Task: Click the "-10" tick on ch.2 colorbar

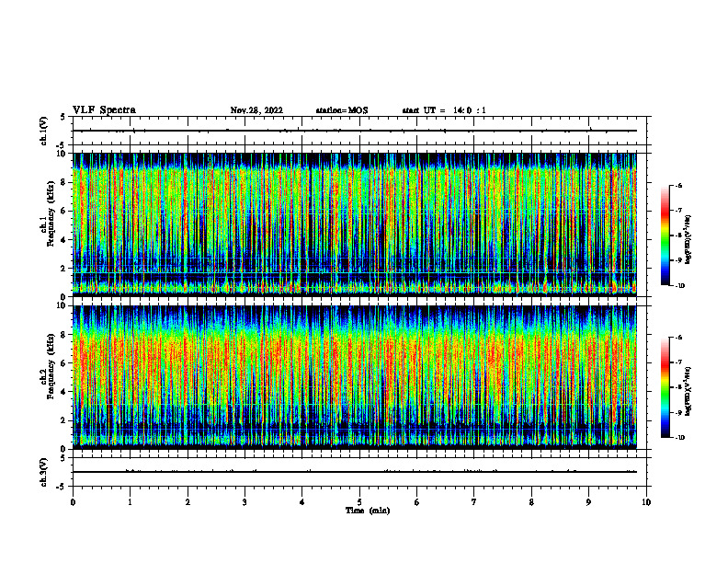Action: (x=679, y=437)
